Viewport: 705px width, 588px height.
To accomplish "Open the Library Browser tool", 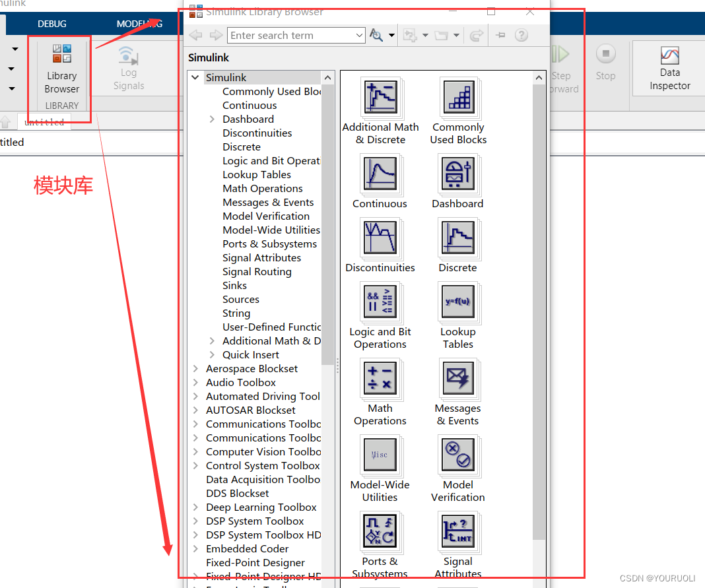I will (61, 69).
